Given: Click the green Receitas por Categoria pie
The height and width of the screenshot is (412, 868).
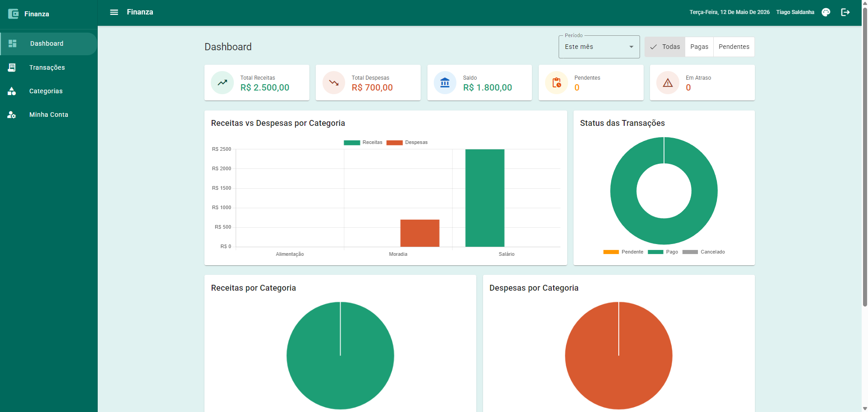Looking at the screenshot, I should click(340, 356).
